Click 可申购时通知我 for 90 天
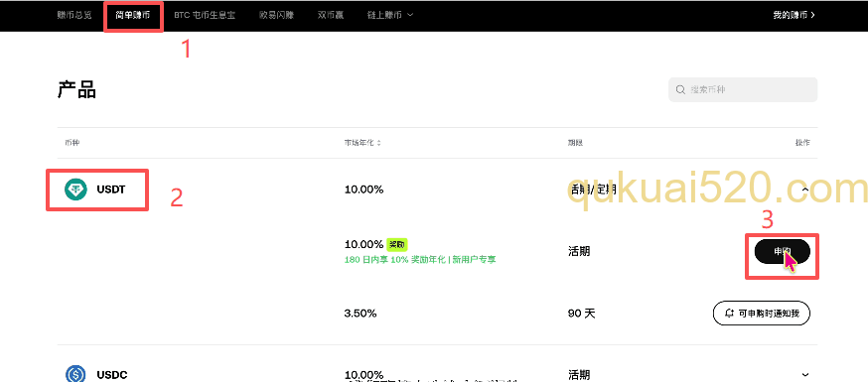 [761, 314]
